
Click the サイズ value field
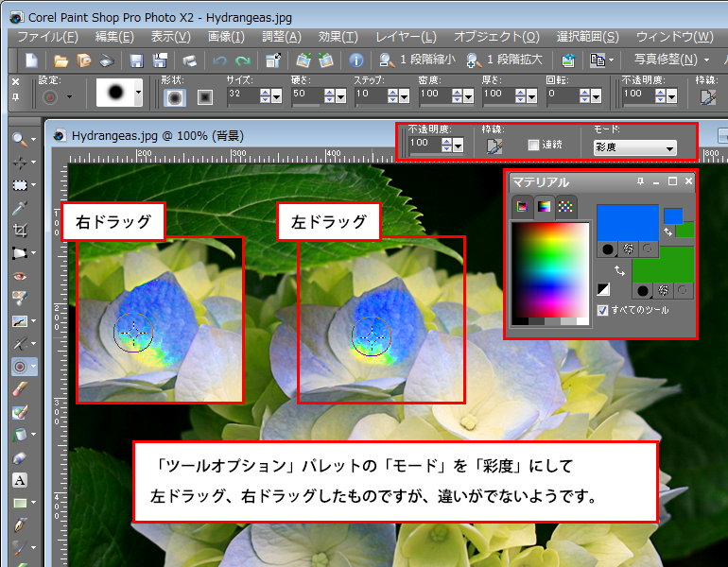click(241, 94)
